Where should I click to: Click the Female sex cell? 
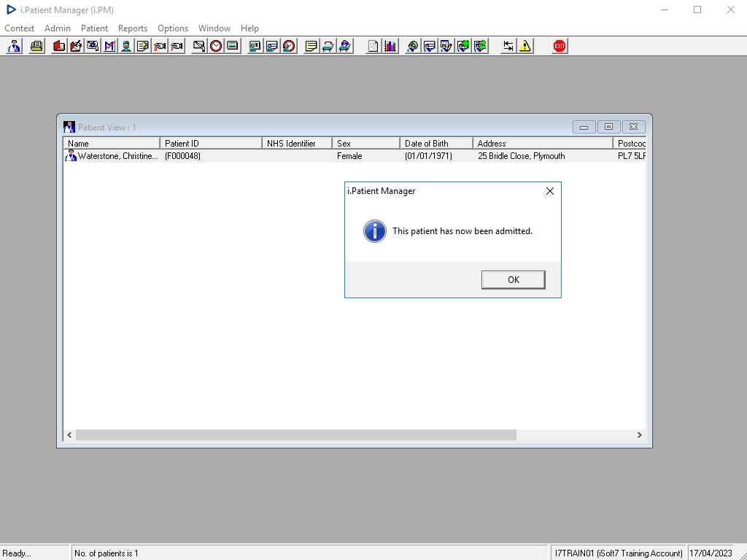349,156
